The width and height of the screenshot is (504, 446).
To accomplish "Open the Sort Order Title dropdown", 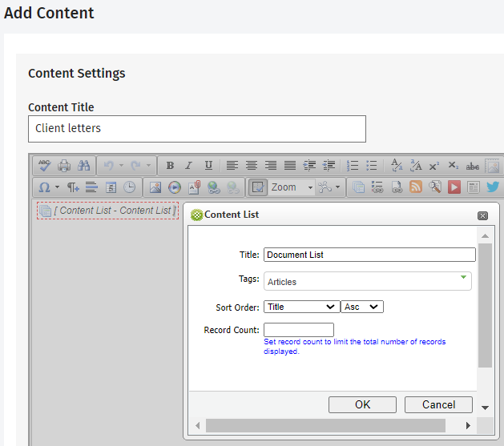I will 302,307.
